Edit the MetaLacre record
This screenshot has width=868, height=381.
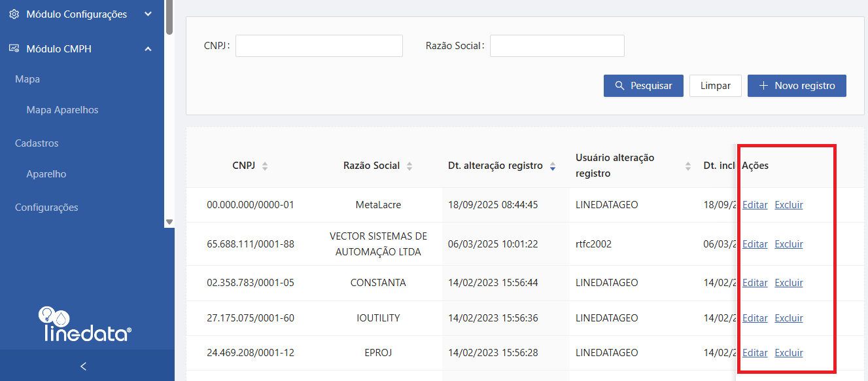click(x=755, y=205)
